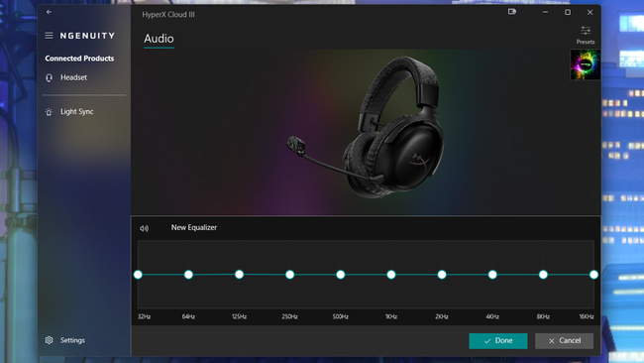The width and height of the screenshot is (644, 363).
Task: Click the Done button
Action: [497, 341]
